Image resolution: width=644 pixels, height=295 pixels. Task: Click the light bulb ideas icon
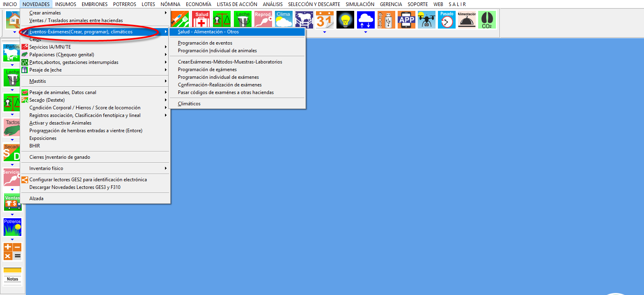pyautogui.click(x=345, y=20)
